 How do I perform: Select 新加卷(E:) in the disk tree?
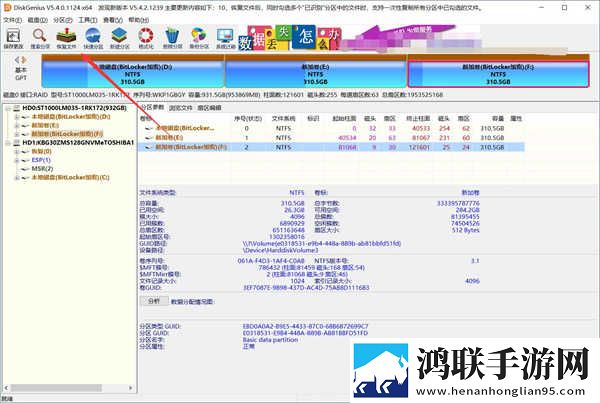tap(45, 126)
